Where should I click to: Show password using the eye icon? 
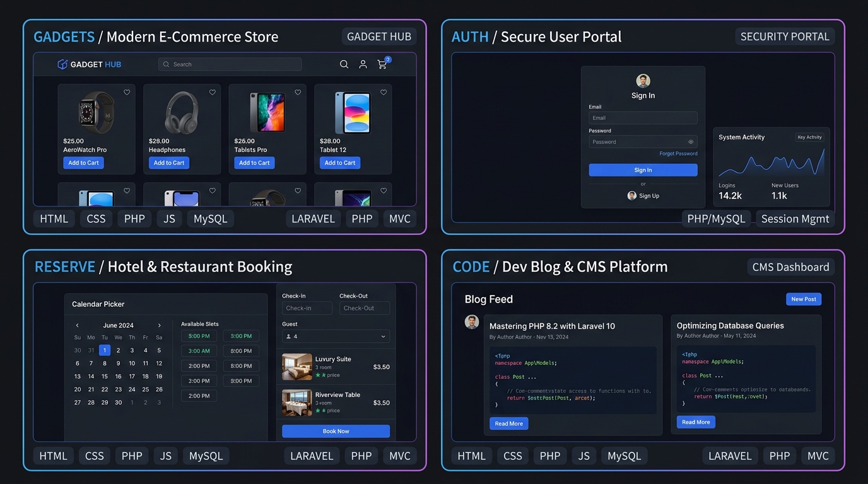pos(691,142)
